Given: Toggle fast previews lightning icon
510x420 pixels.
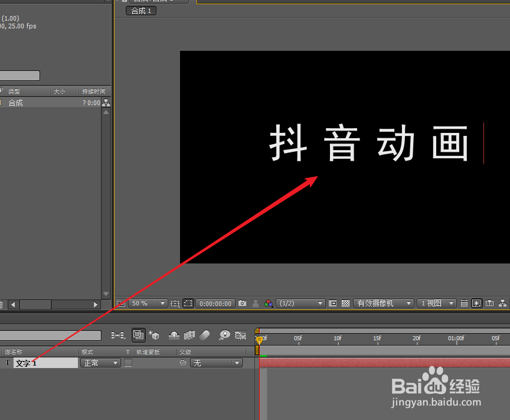Looking at the screenshot, I should [476, 304].
